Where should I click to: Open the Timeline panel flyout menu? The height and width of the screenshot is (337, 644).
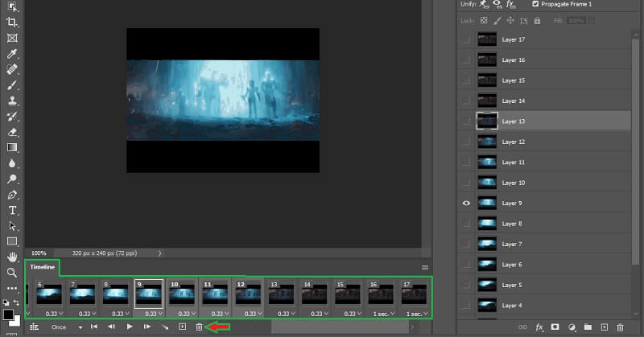click(425, 267)
